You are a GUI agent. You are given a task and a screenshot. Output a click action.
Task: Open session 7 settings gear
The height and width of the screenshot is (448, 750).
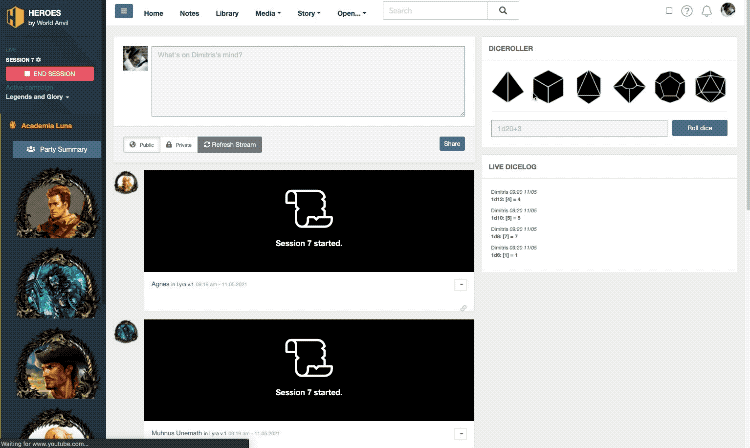pyautogui.click(x=38, y=60)
